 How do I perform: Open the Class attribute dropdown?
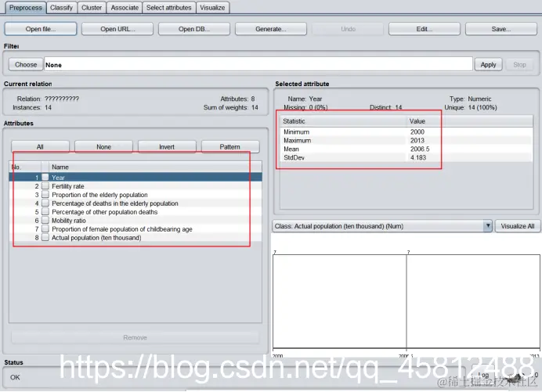click(x=382, y=226)
